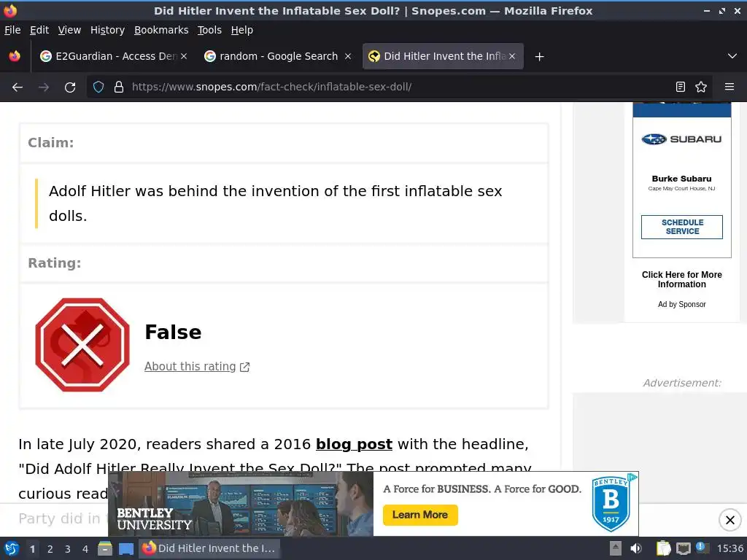Open Firefox View pinned icon in tab bar
The width and height of the screenshot is (747, 560).
[x=15, y=56]
